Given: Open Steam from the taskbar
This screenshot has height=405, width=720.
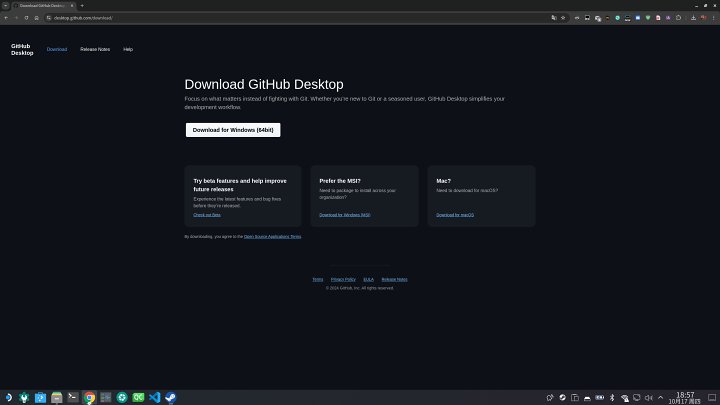Looking at the screenshot, I should click(x=170, y=397).
